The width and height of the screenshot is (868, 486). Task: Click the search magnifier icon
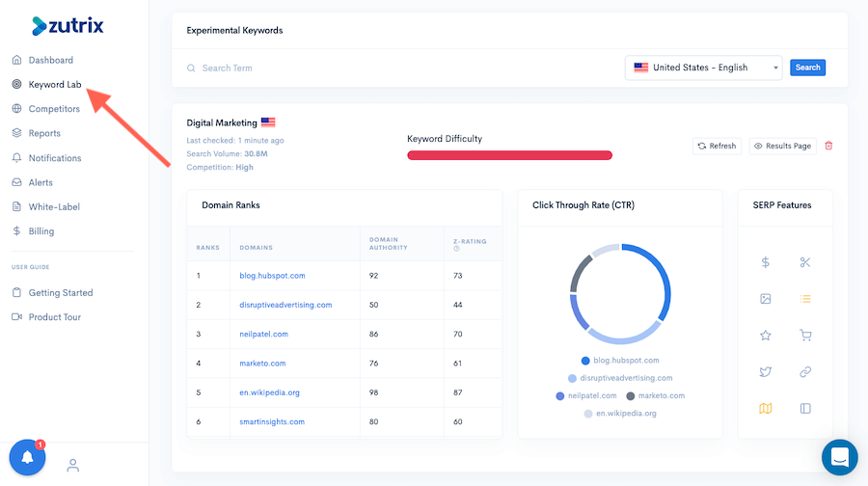pyautogui.click(x=191, y=68)
